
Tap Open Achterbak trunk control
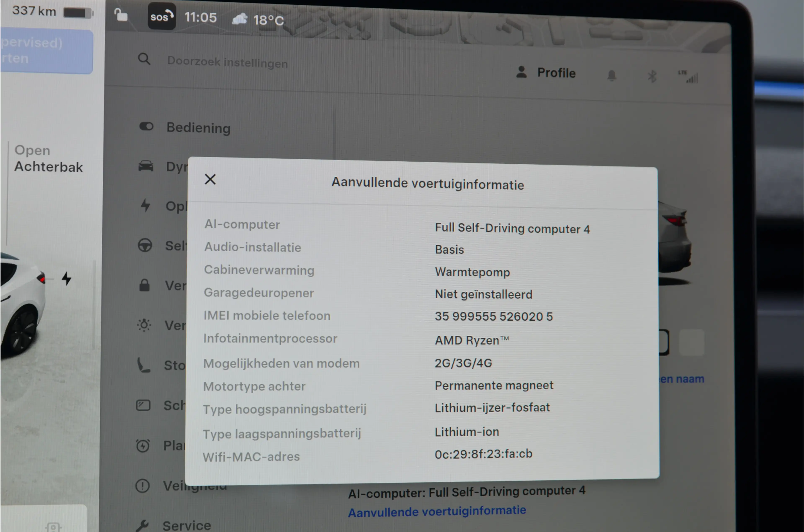coord(49,159)
